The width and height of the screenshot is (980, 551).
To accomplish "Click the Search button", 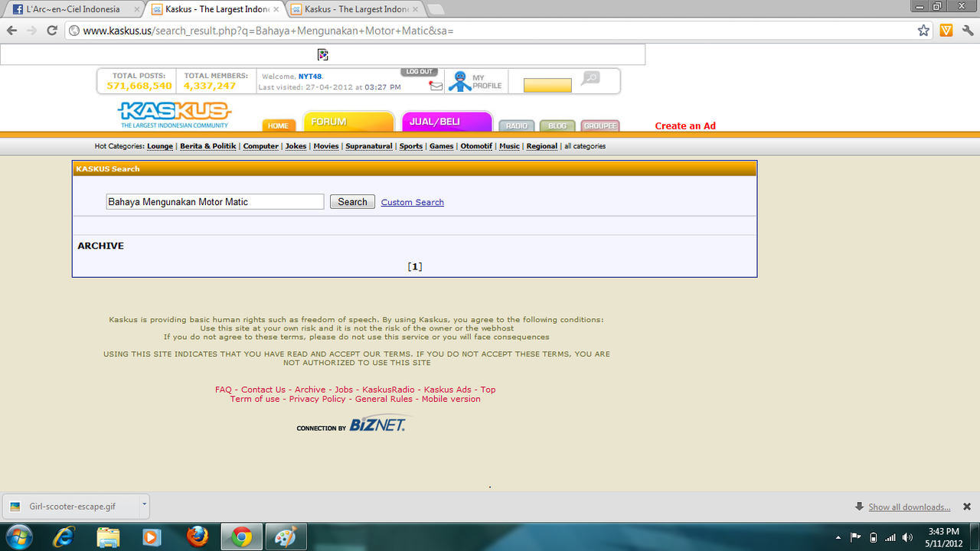I will (x=352, y=202).
